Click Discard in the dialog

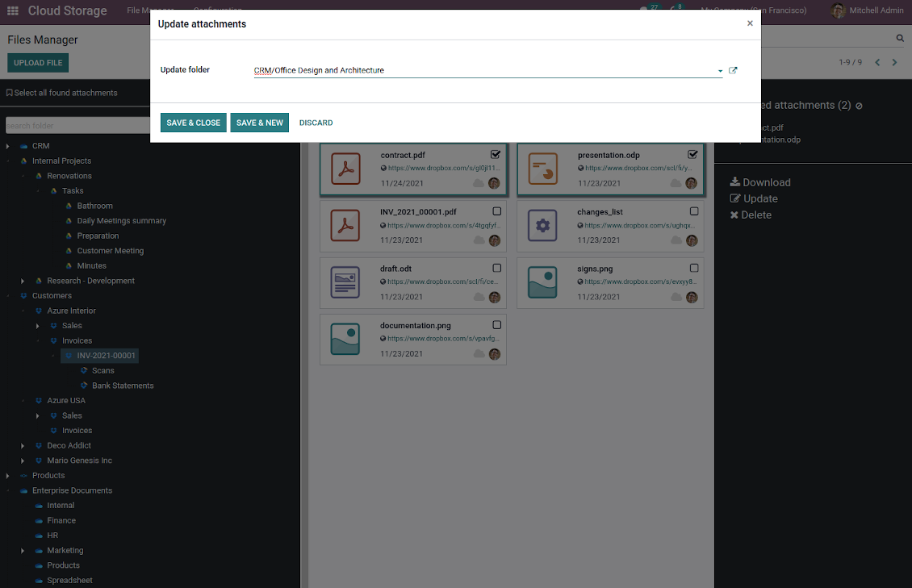click(316, 123)
